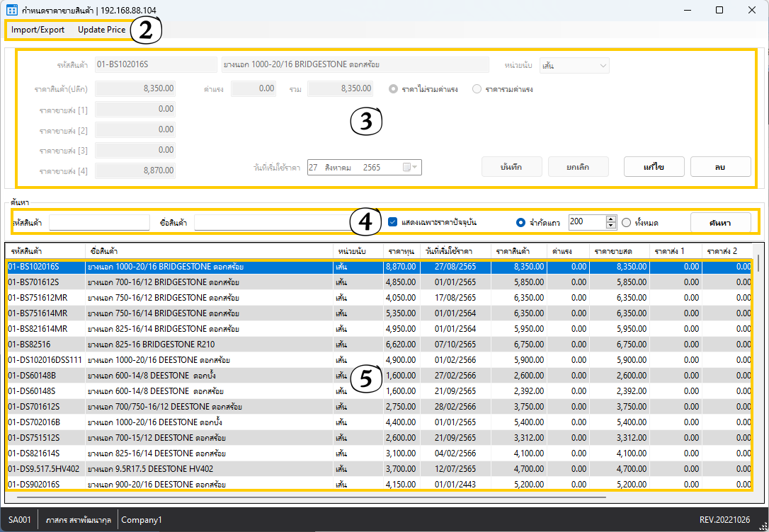The image size is (769, 532).
Task: Expand the หน่วยนับ unit dropdown
Action: 603,66
